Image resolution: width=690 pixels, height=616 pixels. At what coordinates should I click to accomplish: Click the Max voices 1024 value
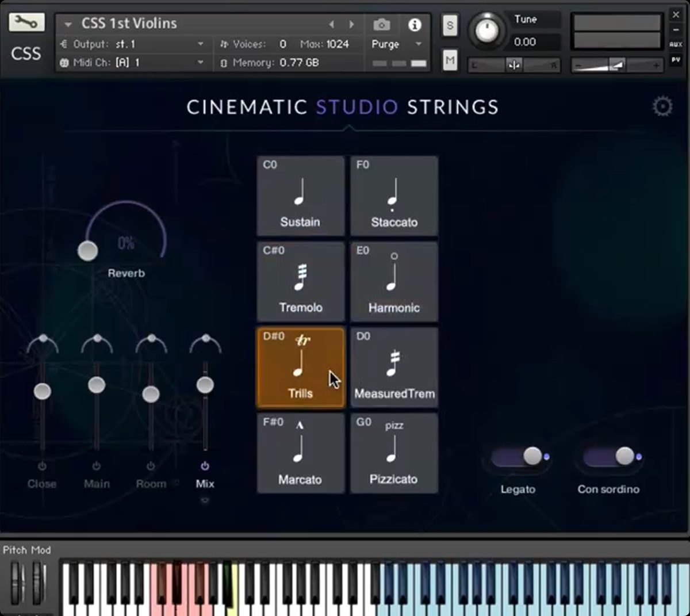pos(337,44)
